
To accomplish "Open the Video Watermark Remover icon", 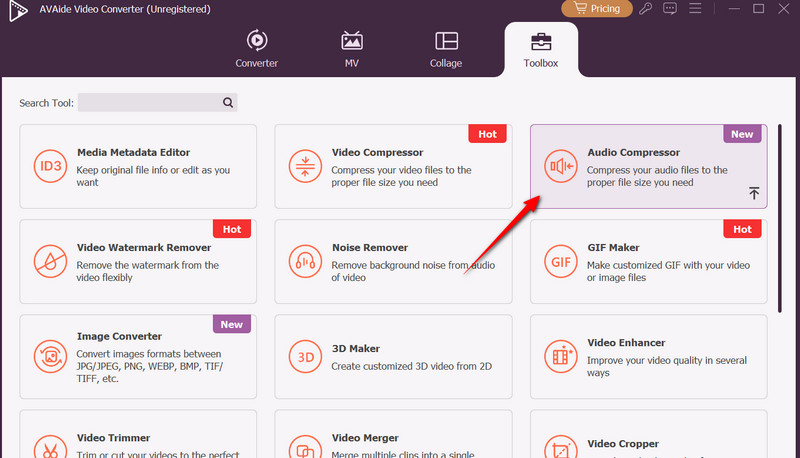I will 49,261.
